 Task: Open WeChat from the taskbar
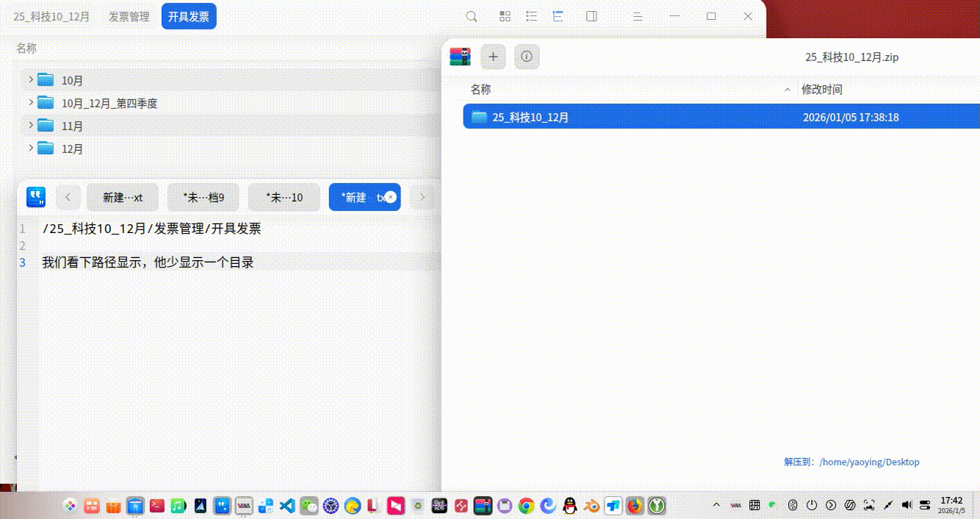[x=309, y=506]
